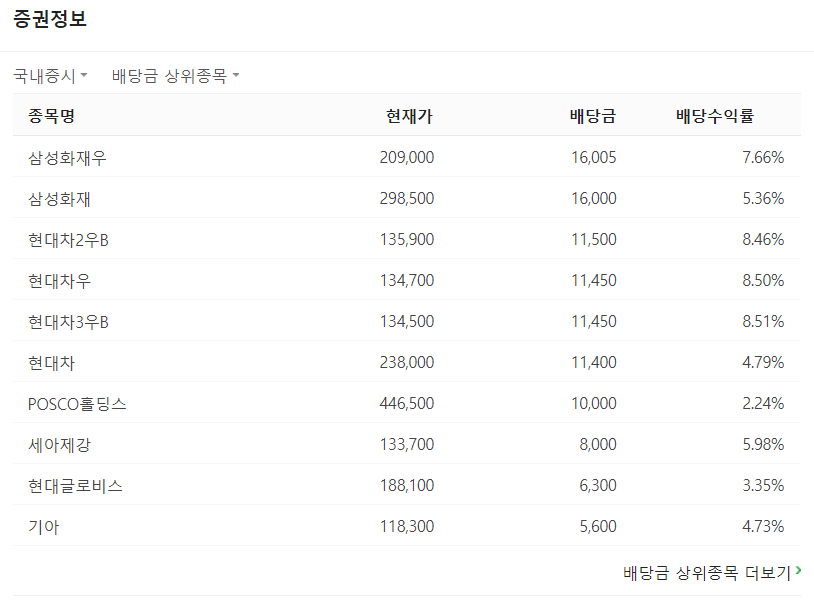The height and width of the screenshot is (601, 814).
Task: Click the 8.50% dividend yield
Action: pos(763,280)
